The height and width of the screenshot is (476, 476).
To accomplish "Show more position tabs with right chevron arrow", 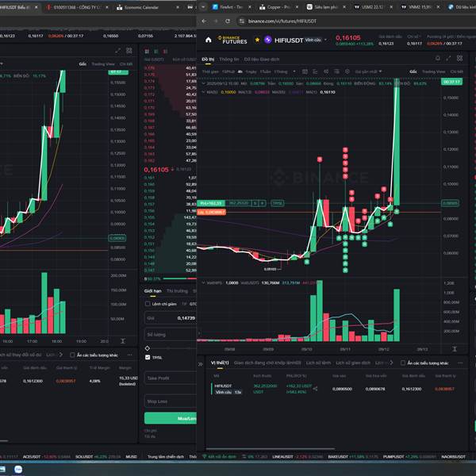I will click(391, 363).
